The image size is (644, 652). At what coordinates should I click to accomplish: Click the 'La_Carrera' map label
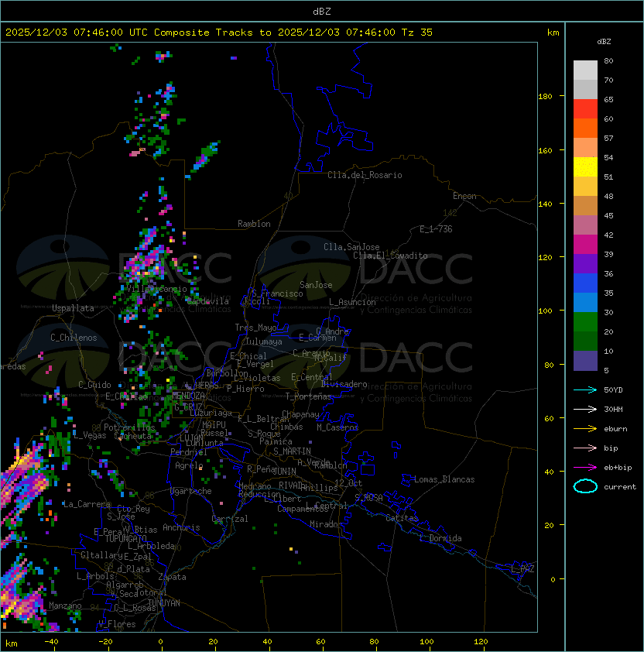click(87, 504)
